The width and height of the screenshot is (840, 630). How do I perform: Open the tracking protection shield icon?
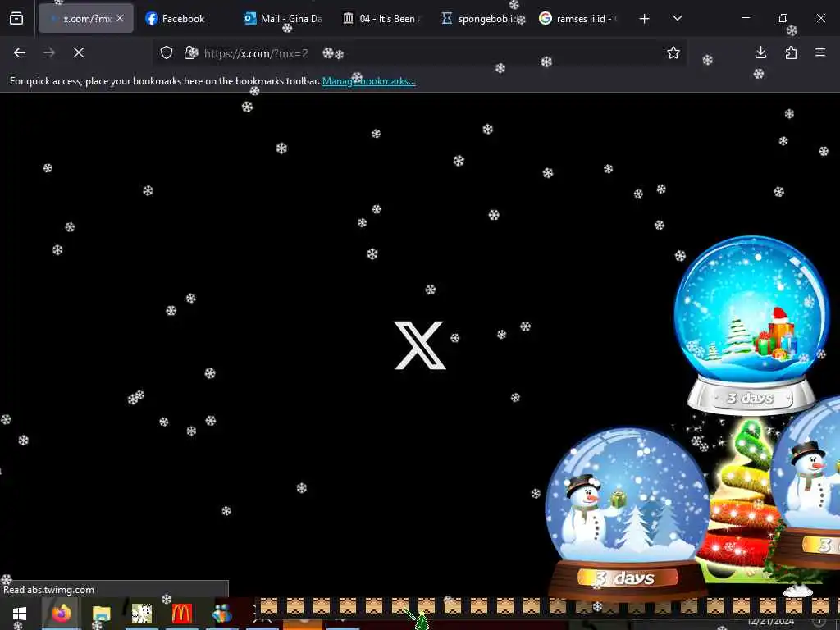(x=167, y=52)
